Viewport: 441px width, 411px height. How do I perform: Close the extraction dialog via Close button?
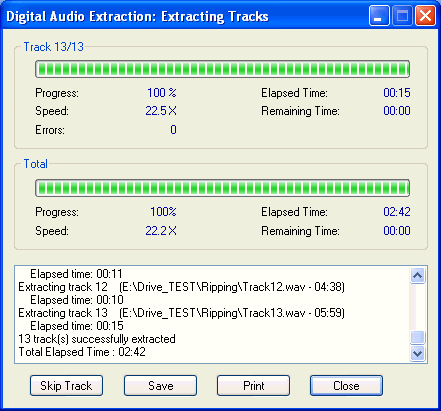(346, 386)
